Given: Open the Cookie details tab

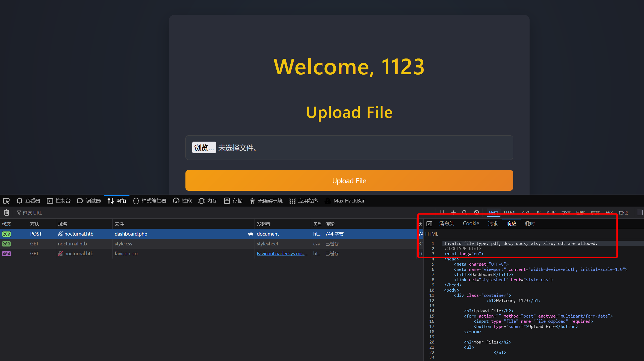Looking at the screenshot, I should [471, 224].
